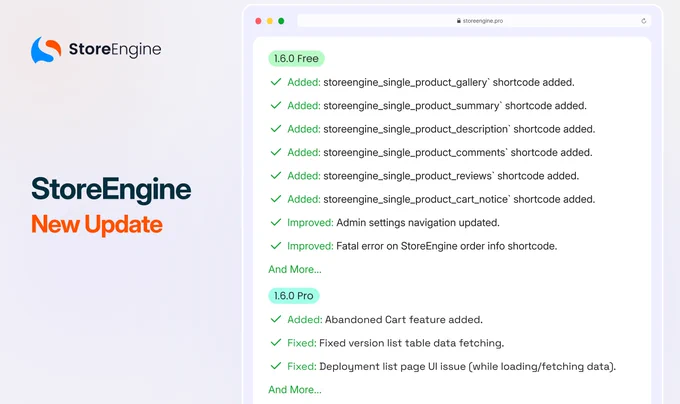Click checkmark beside single_product_summary entry

tap(276, 105)
